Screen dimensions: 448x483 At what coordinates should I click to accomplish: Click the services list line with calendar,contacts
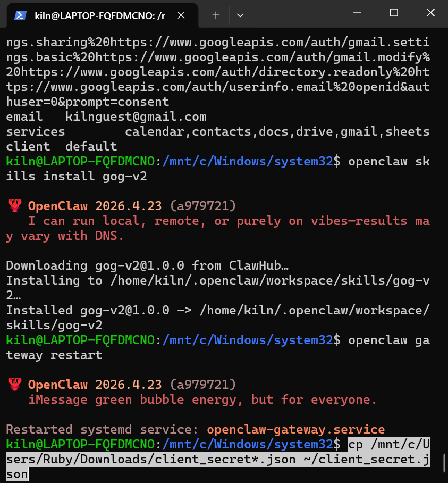(218, 131)
